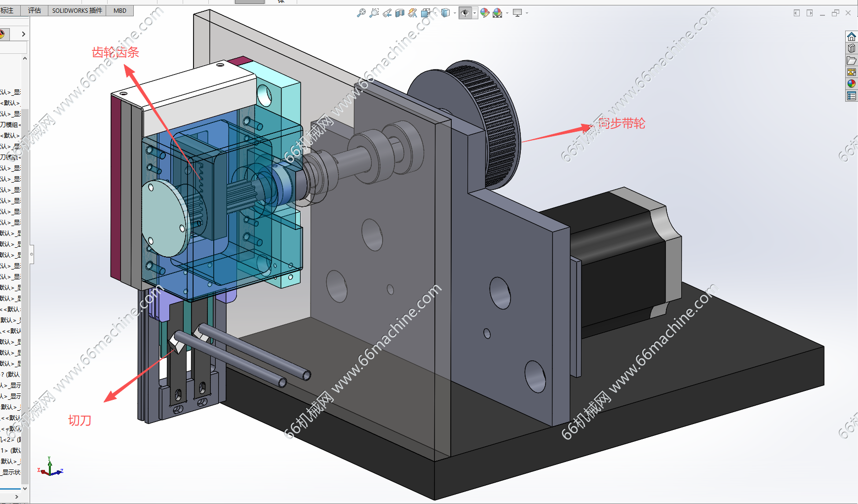Image resolution: width=858 pixels, height=504 pixels.
Task: Open the File Explorer task pane
Action: click(x=852, y=60)
